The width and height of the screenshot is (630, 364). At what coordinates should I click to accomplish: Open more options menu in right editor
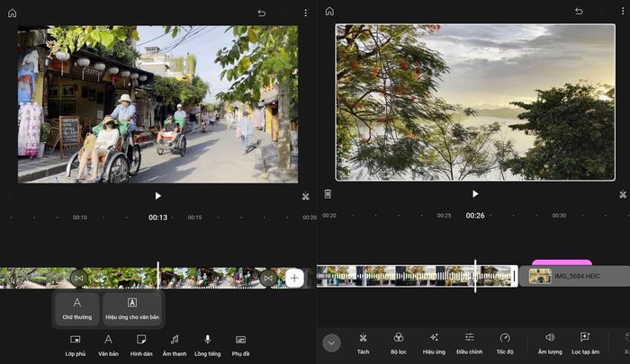click(623, 12)
